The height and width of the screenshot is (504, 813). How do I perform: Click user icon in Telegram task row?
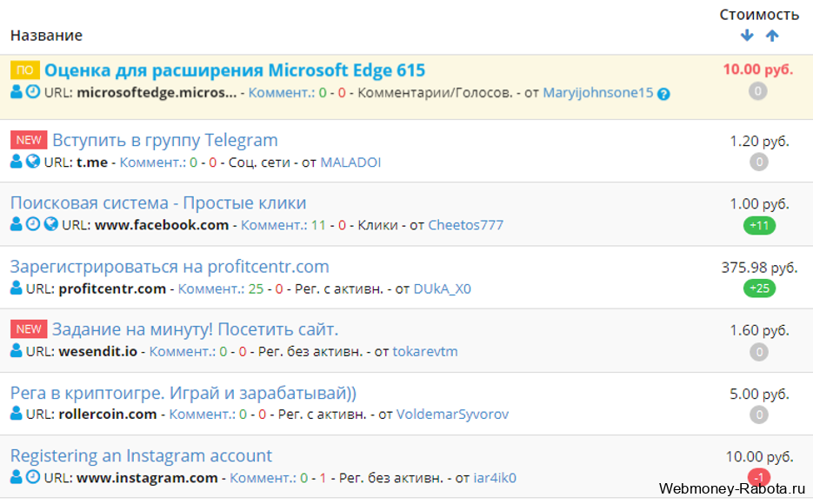(x=17, y=162)
